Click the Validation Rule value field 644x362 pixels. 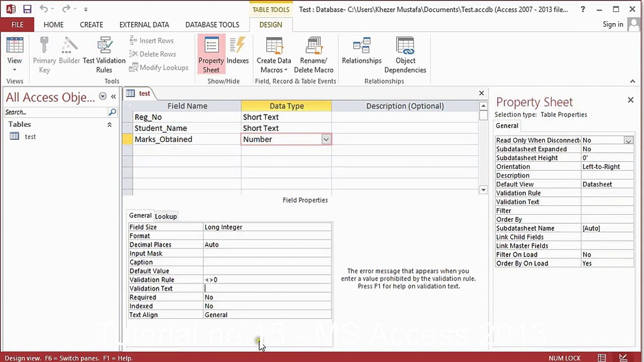coord(267,280)
